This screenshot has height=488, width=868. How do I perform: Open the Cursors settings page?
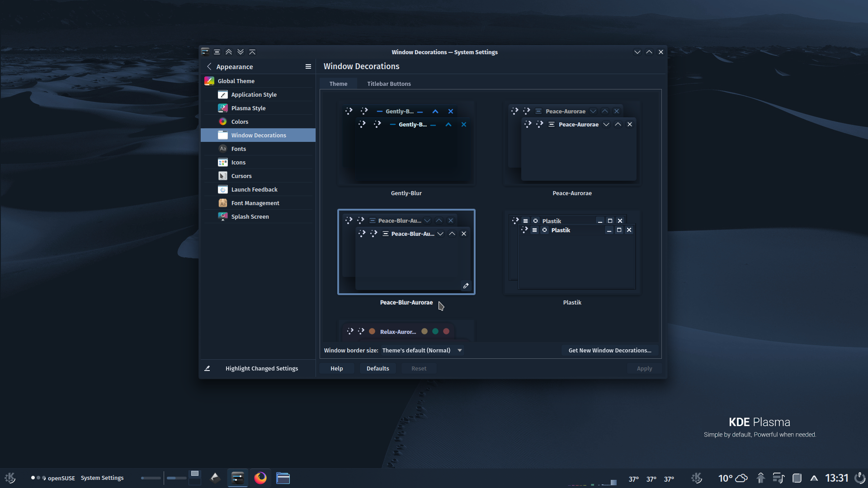click(258, 176)
